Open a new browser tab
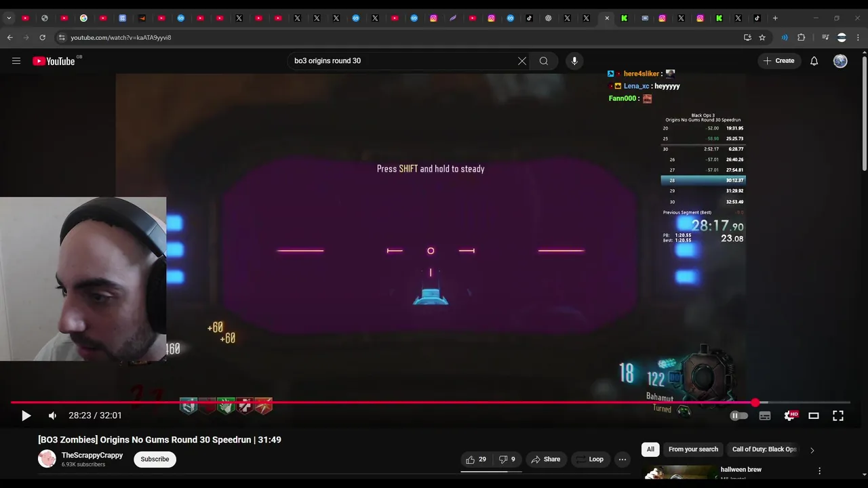Screen dimensions: 868x488 click(775, 18)
